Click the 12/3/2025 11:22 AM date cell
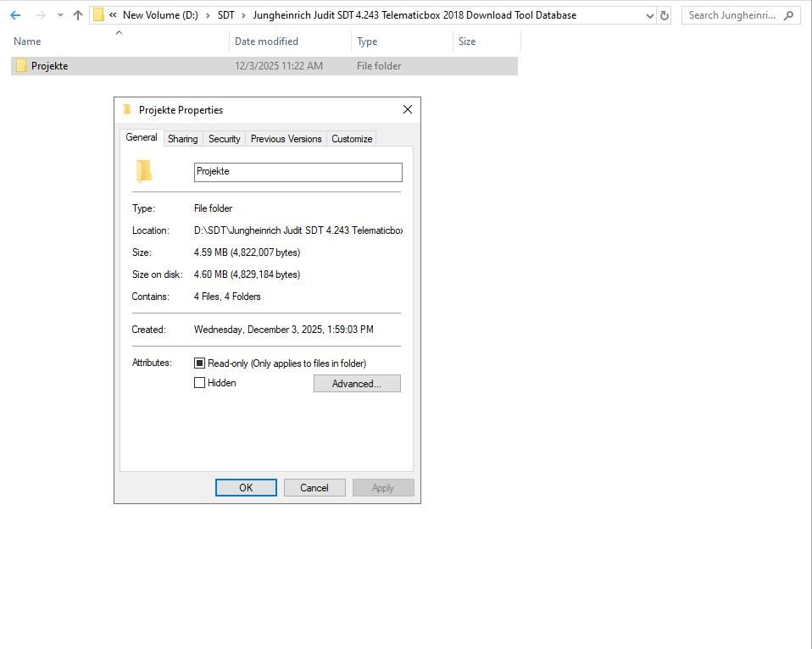 (279, 66)
